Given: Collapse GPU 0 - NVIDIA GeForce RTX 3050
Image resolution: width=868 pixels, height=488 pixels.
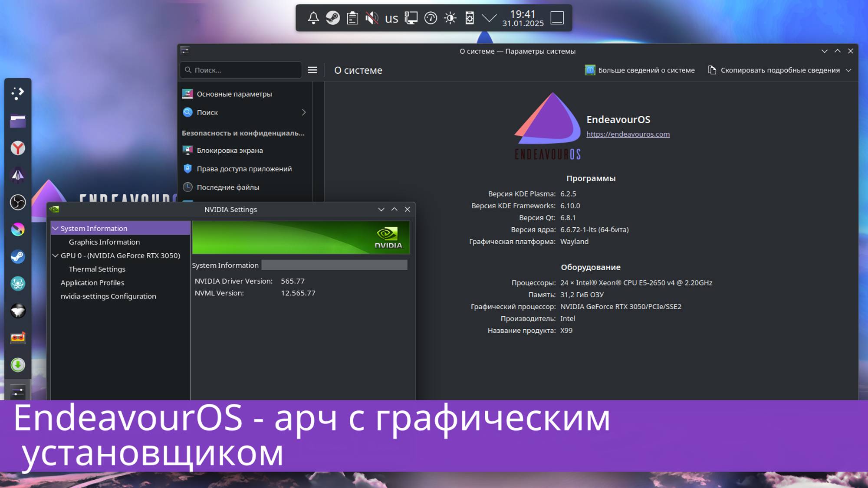Looking at the screenshot, I should click(x=56, y=255).
